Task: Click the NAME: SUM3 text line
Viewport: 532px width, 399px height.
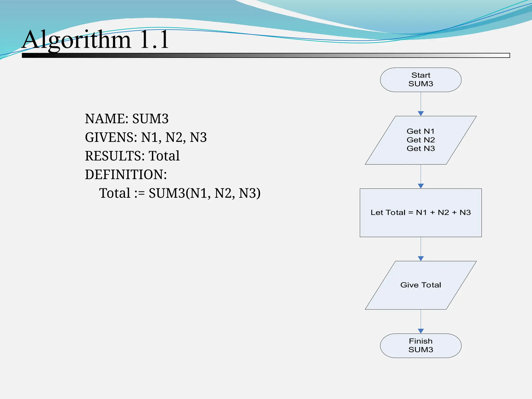Action: (x=127, y=119)
